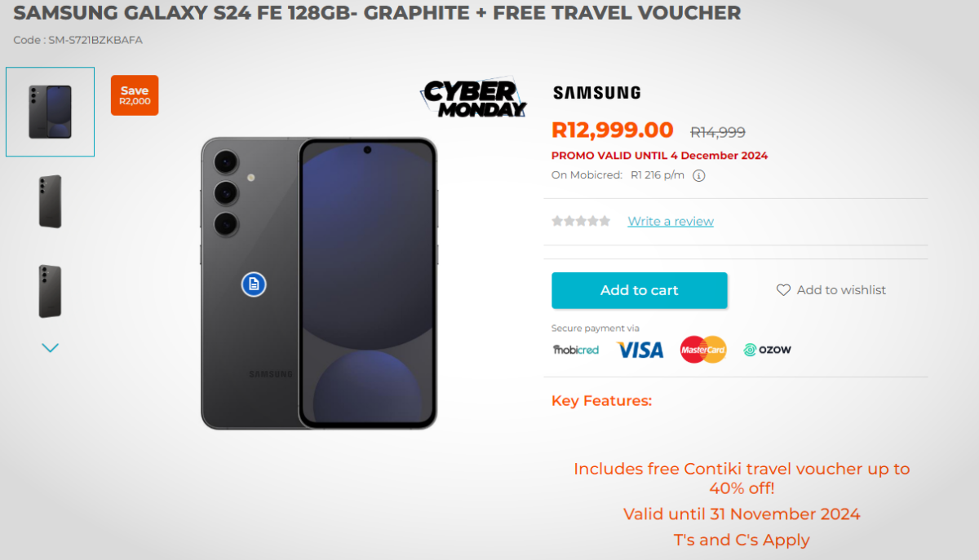Click the orange Save R2,000 badge
The image size is (979, 560).
[x=135, y=95]
